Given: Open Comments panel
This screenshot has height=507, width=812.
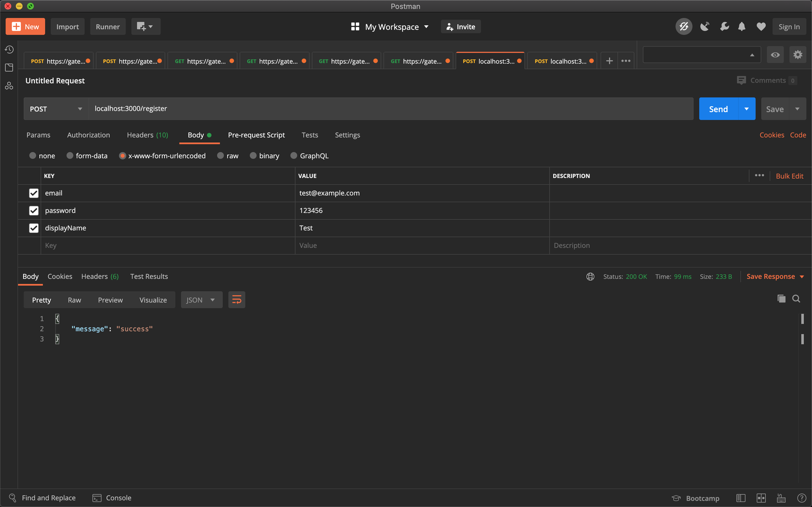Looking at the screenshot, I should [767, 80].
